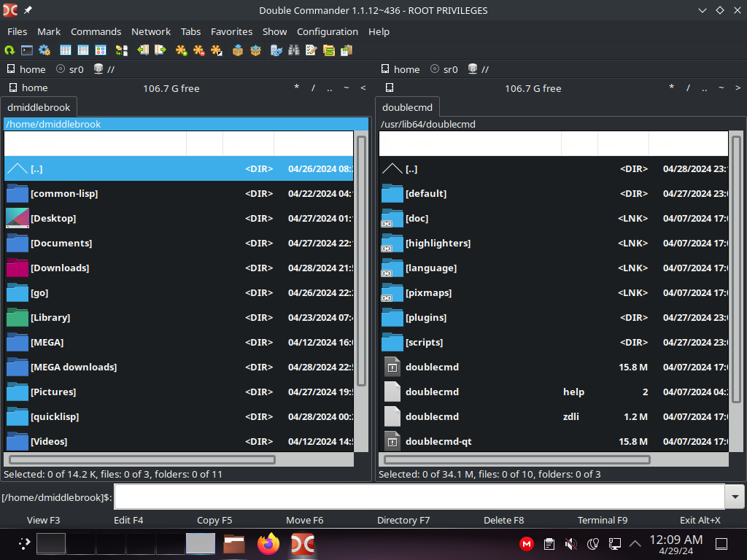Click the invert selection asterisk icon

pos(216,50)
